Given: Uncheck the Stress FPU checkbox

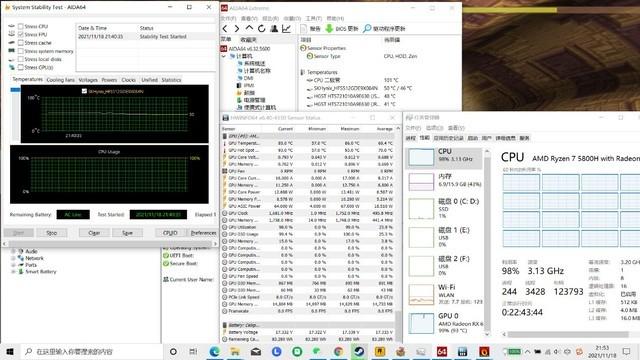Looking at the screenshot, I should tap(20, 35).
